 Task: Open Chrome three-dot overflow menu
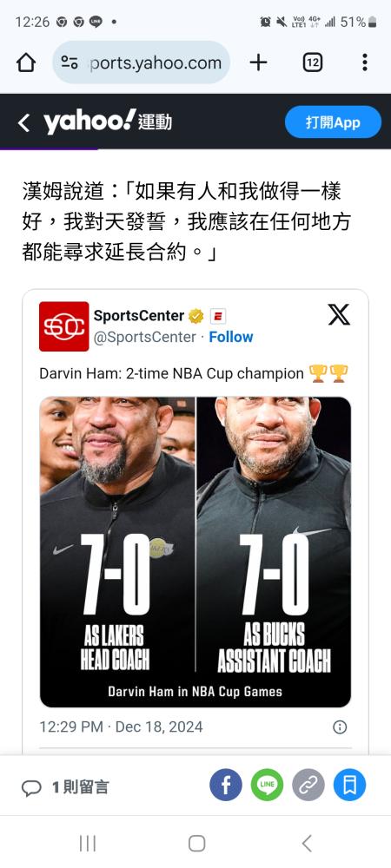pyautogui.click(x=364, y=62)
